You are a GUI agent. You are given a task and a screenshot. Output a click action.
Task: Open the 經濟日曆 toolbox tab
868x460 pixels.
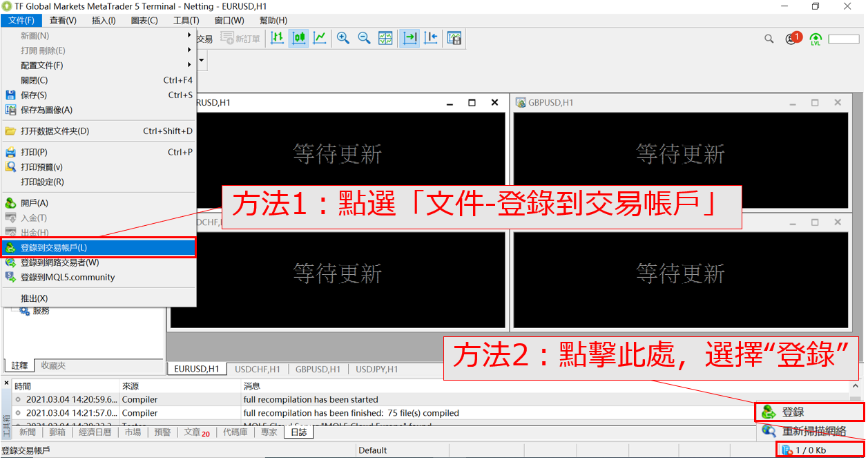95,432
